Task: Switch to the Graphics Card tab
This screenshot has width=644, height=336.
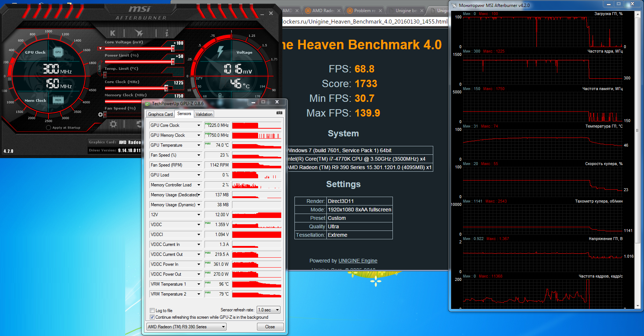Action: 160,114
